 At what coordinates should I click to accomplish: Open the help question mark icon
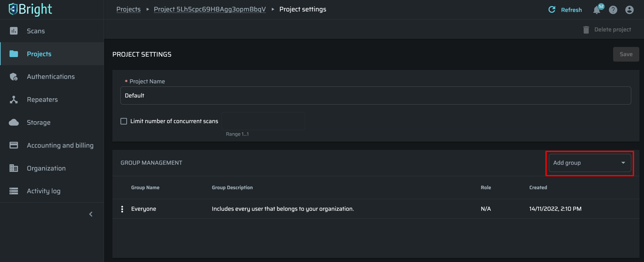click(613, 10)
